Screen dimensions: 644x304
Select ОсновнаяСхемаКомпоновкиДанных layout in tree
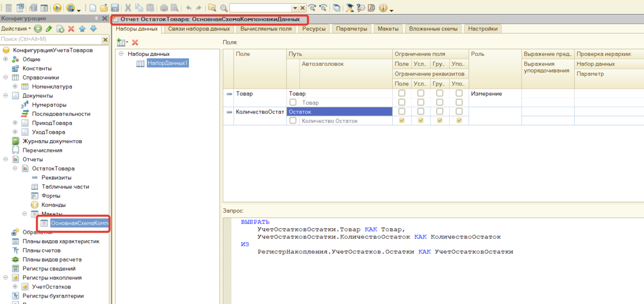(79, 223)
